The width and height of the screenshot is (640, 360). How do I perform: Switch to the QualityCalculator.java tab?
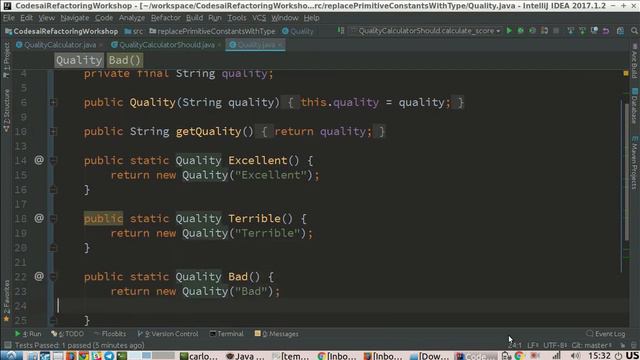(x=60, y=45)
